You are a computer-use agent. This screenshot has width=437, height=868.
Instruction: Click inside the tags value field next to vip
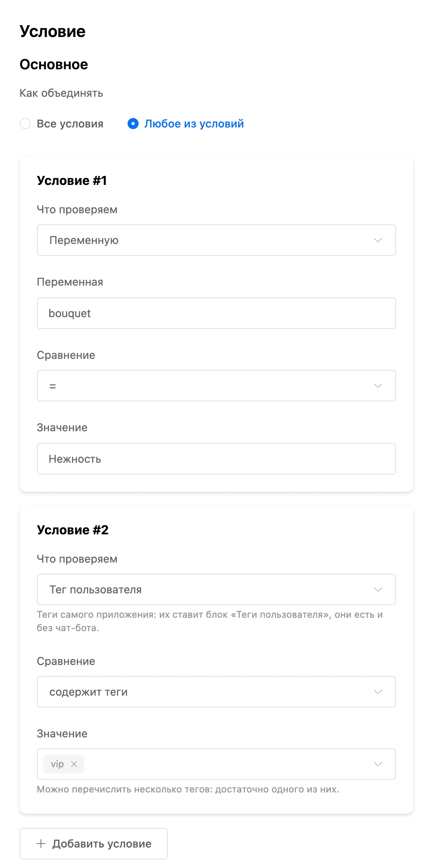pos(224,764)
